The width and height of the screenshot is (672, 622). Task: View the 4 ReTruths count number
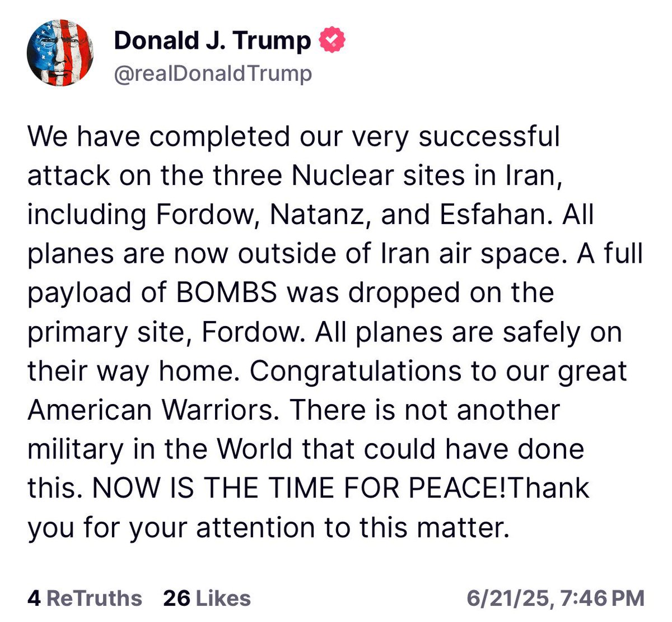click(x=34, y=598)
